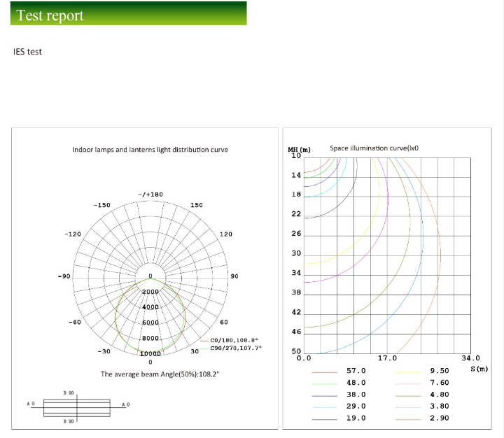Click the 4.80 lux legend value
The height and width of the screenshot is (438, 504).
click(440, 395)
